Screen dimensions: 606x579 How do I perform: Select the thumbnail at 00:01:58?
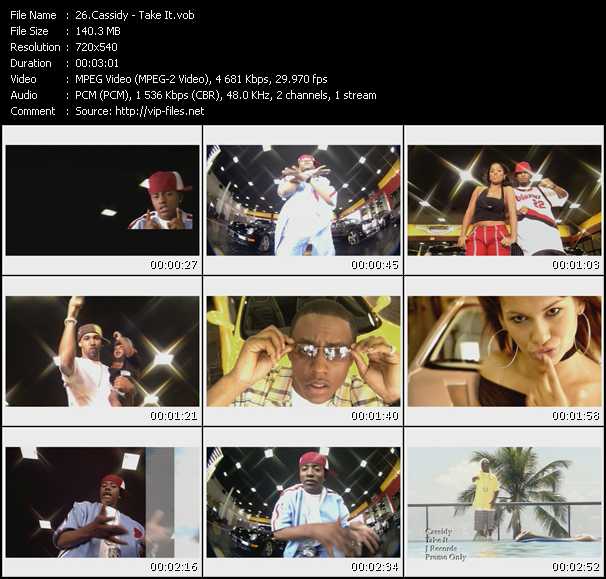pyautogui.click(x=504, y=351)
